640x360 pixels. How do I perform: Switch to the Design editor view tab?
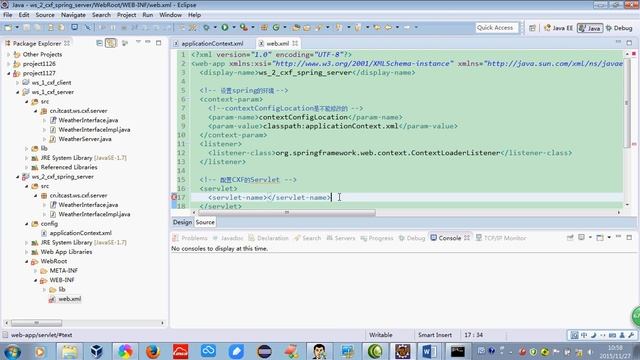click(182, 222)
